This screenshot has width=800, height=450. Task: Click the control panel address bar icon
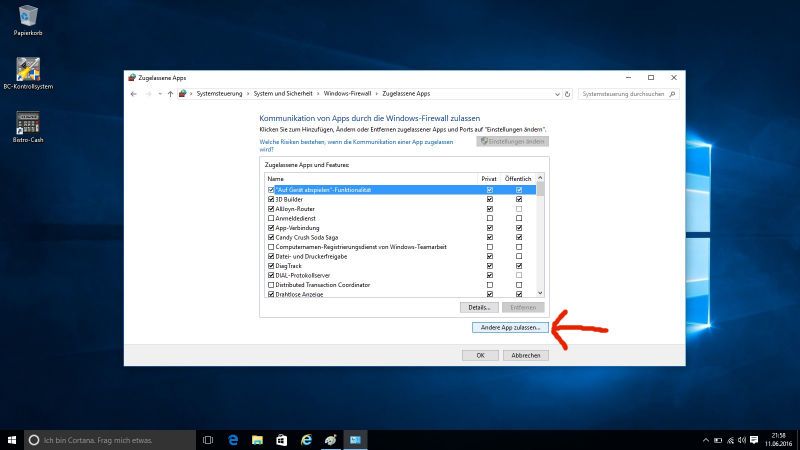tap(183, 94)
